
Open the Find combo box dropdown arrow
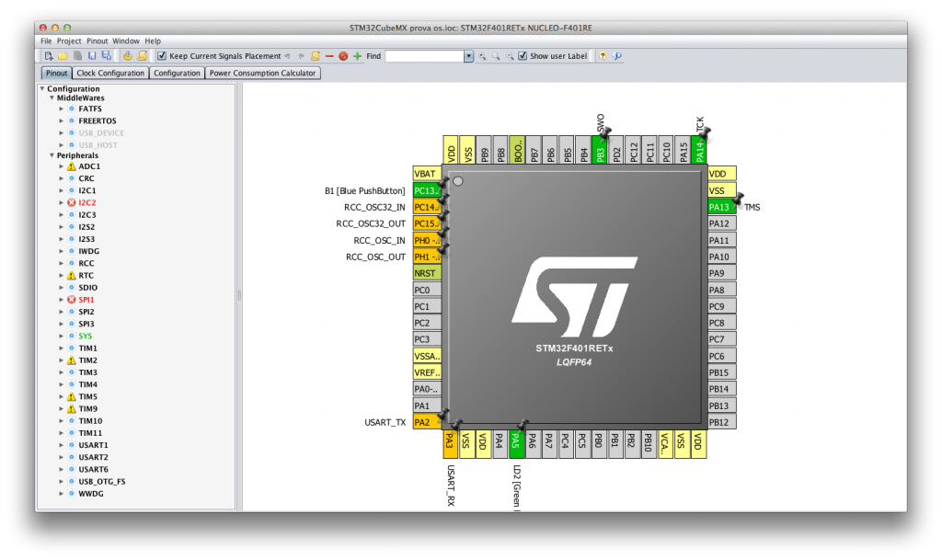click(x=468, y=56)
